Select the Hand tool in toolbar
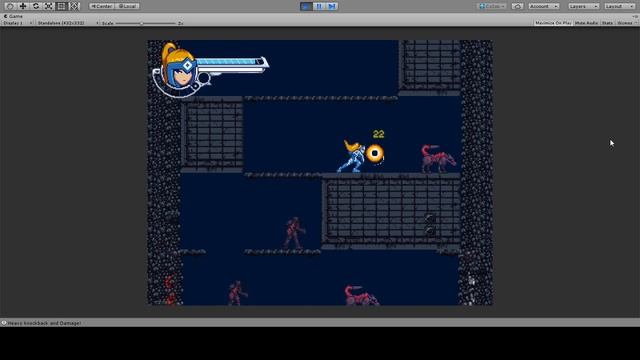The height and width of the screenshot is (360, 640). click(x=10, y=6)
